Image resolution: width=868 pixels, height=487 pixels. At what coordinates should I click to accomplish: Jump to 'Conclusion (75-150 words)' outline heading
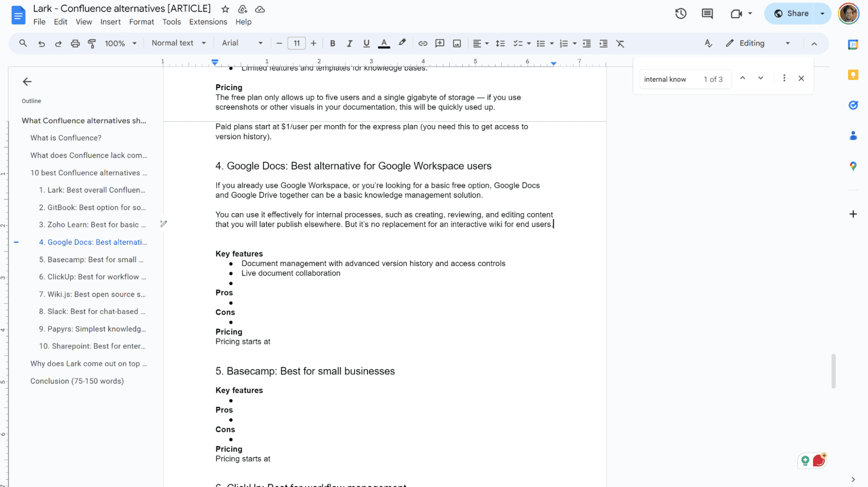pos(77,381)
